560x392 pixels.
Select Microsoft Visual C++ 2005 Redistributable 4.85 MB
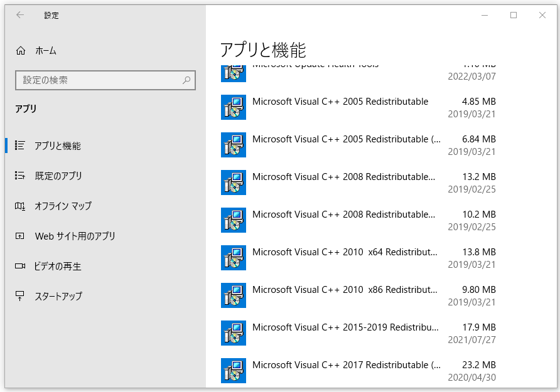tap(358, 107)
